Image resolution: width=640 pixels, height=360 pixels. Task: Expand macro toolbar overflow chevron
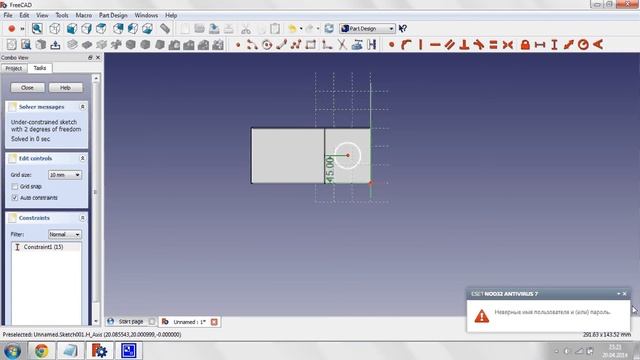click(x=22, y=29)
